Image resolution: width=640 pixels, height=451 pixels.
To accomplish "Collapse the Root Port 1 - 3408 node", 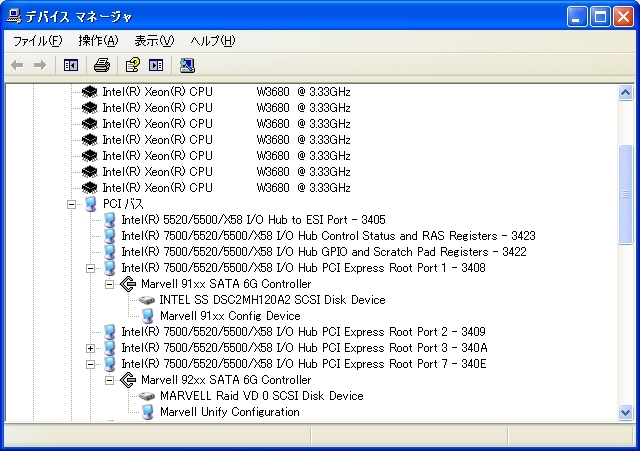I will 91,268.
